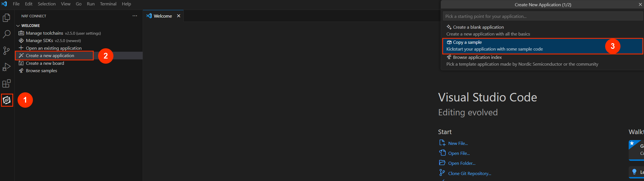Collapse the WELCOME section chevron
The width and height of the screenshot is (644, 181).
point(18,26)
